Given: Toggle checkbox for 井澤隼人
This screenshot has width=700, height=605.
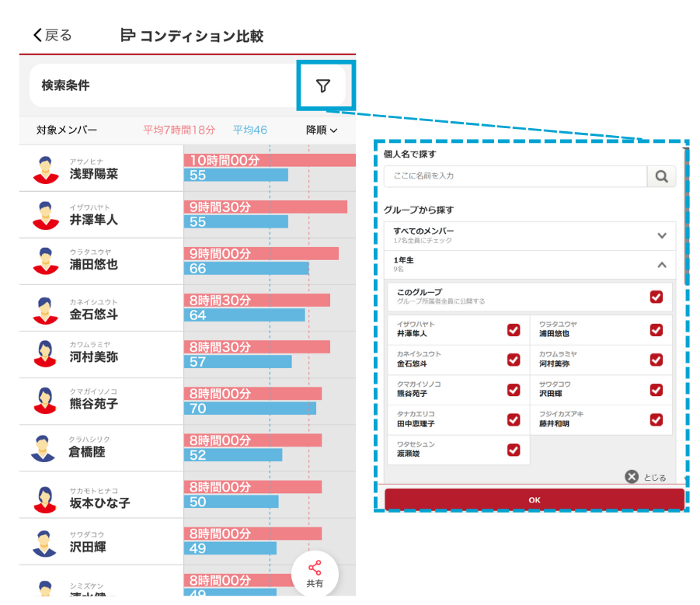Looking at the screenshot, I should click(x=514, y=330).
